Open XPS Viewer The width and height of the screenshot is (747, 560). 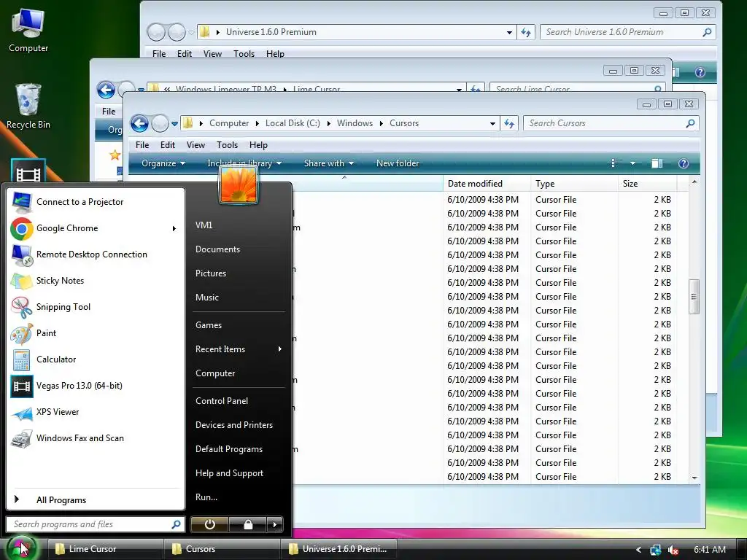click(x=96, y=412)
